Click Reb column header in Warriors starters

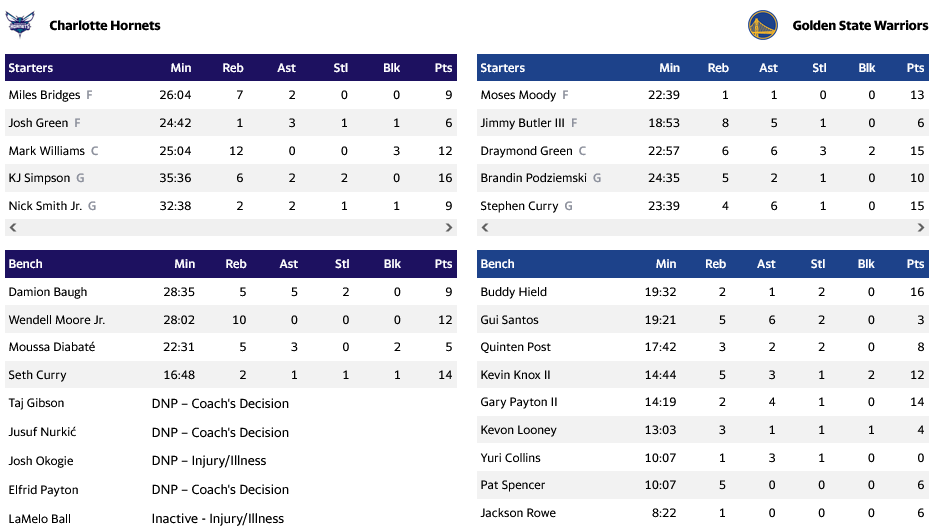(718, 68)
